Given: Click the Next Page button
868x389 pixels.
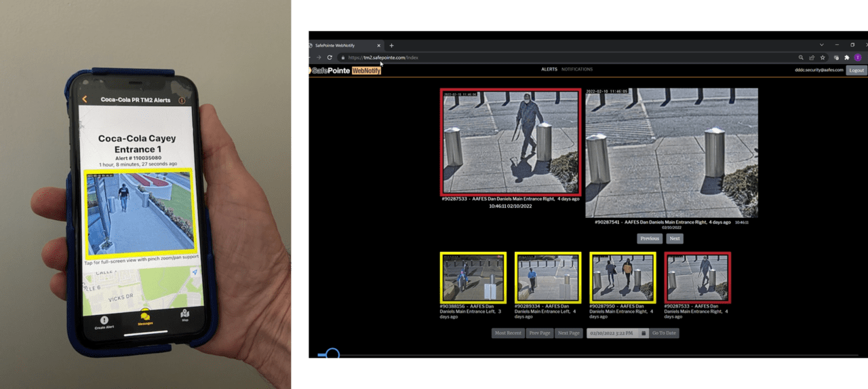Looking at the screenshot, I should coord(569,333).
